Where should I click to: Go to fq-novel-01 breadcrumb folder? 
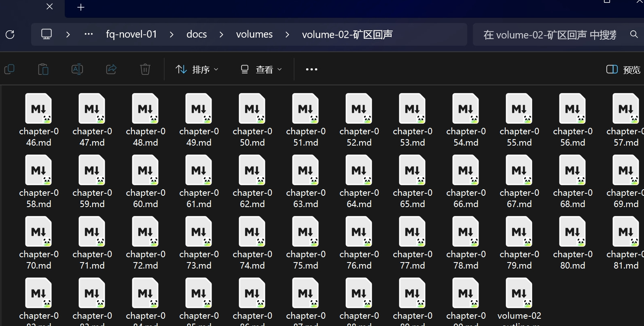(x=131, y=34)
